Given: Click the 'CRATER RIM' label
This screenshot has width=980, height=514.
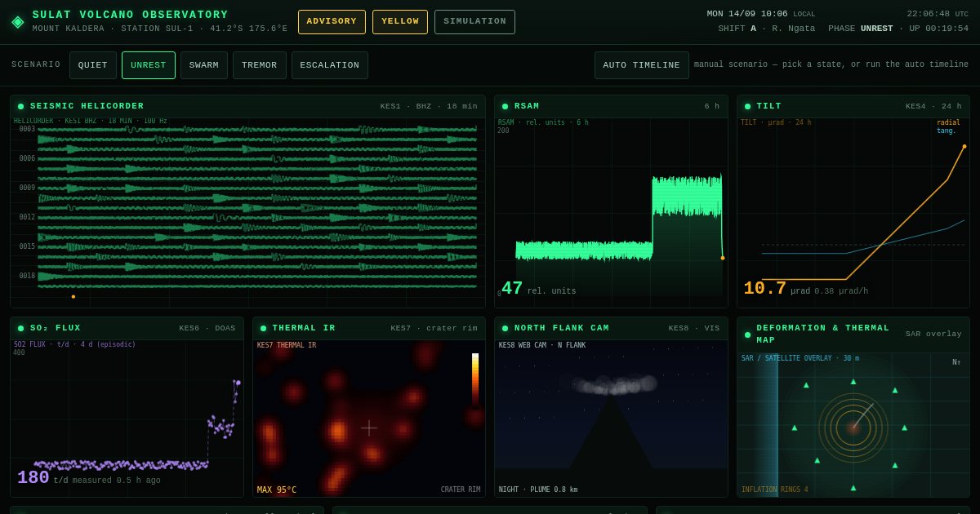Looking at the screenshot, I should pos(461,490).
